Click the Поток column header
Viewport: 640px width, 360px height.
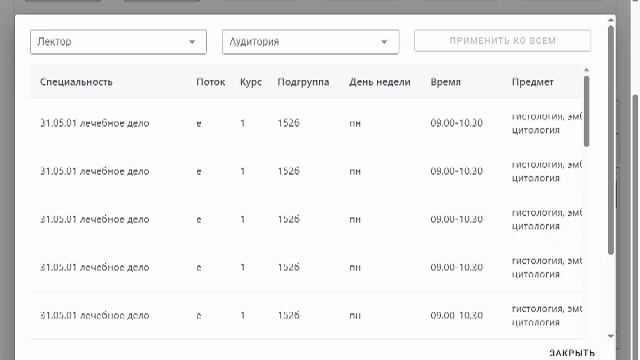point(211,82)
